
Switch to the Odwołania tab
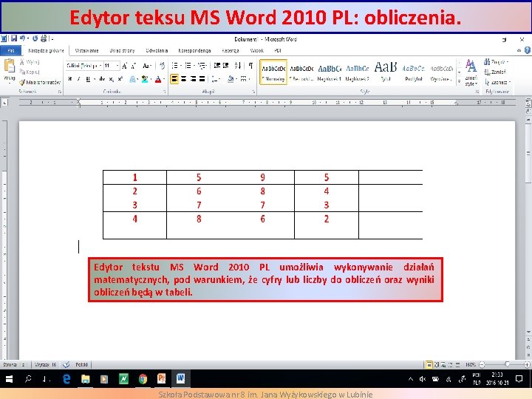(x=157, y=50)
